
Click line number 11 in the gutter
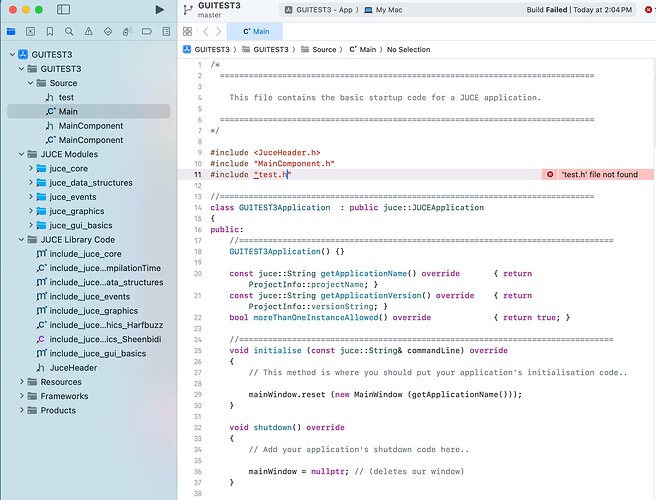coord(198,174)
